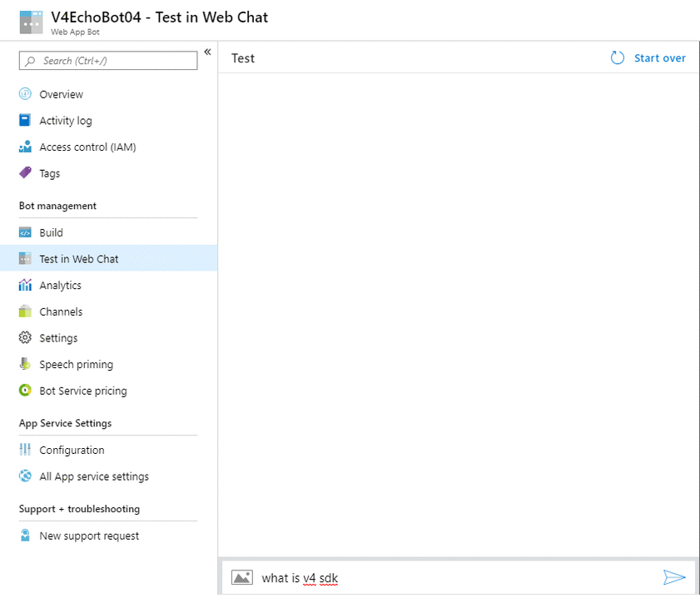Image resolution: width=700 pixels, height=598 pixels.
Task: Click the Start over refresh icon
Action: pos(618,57)
